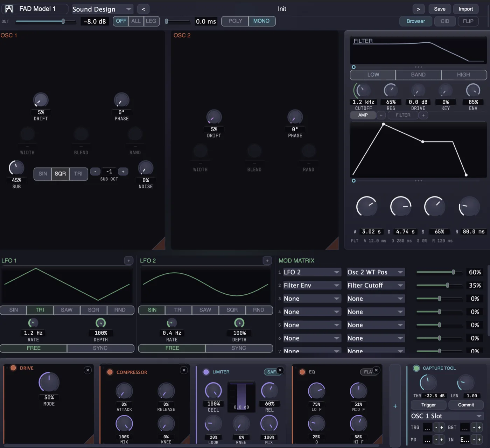Click plus next to AMP envelope tab

(381, 115)
